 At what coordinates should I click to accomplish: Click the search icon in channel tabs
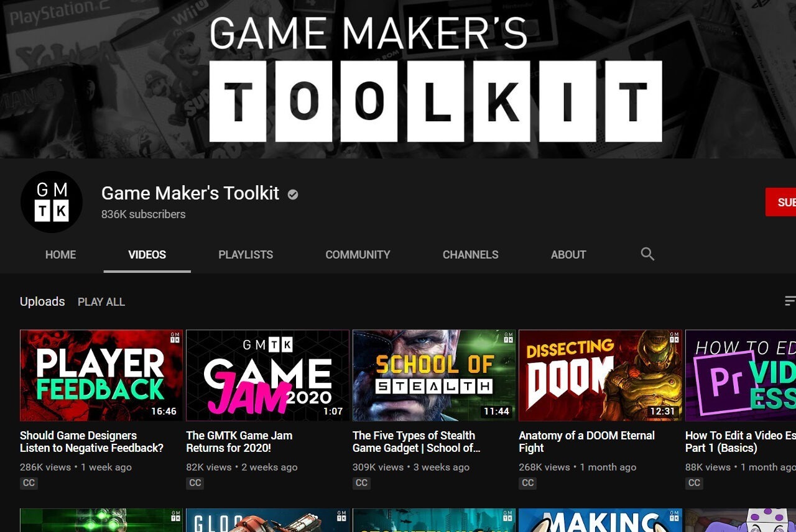[x=647, y=254]
